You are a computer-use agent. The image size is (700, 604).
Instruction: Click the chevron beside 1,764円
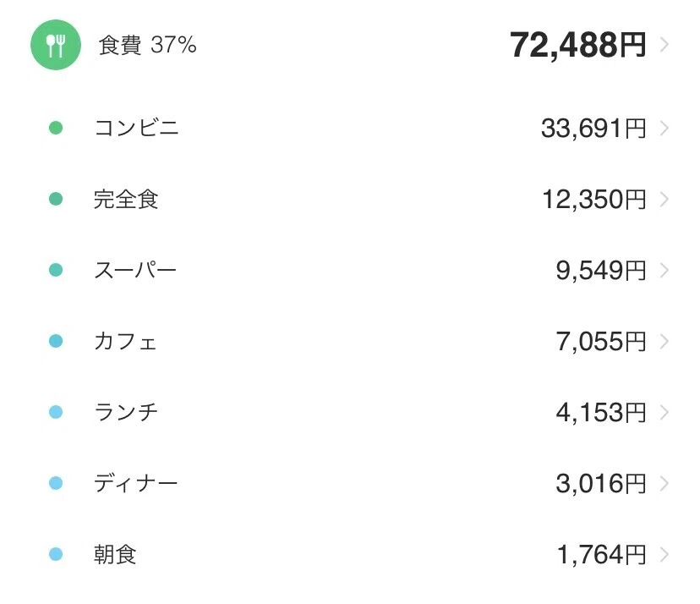pos(664,555)
